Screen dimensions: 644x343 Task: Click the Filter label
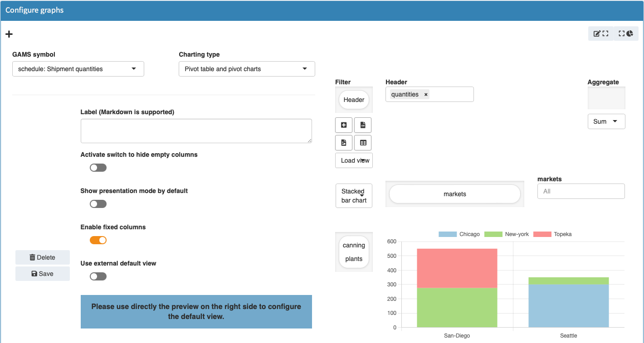pos(343,82)
